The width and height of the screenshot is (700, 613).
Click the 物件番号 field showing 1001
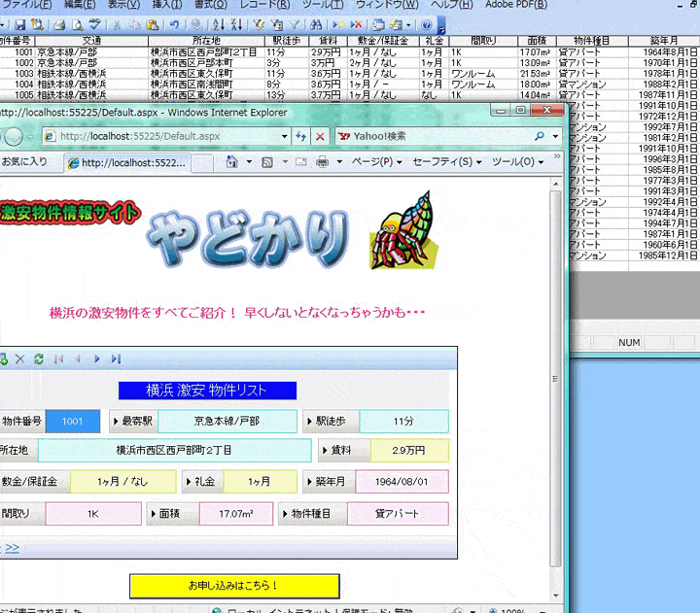(x=73, y=421)
